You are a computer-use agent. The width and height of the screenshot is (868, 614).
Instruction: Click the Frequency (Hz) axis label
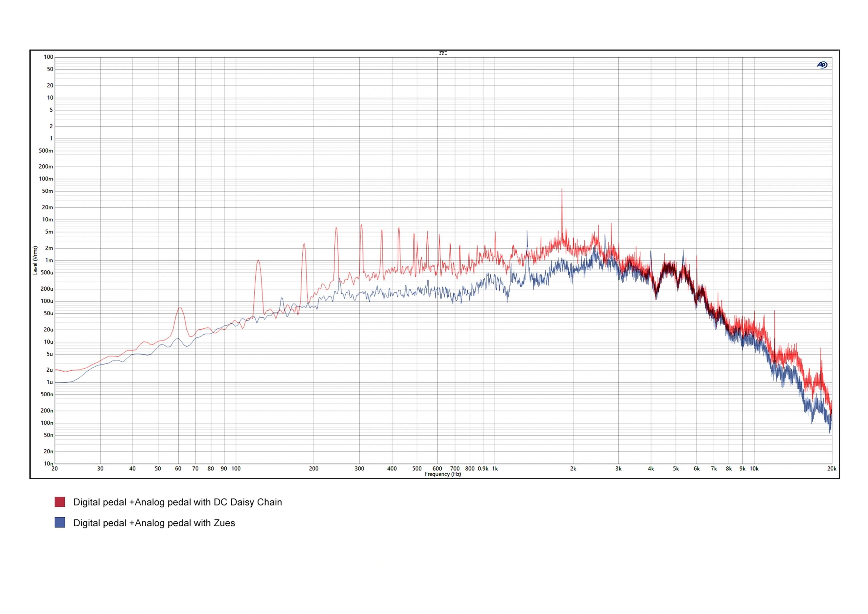pyautogui.click(x=443, y=474)
